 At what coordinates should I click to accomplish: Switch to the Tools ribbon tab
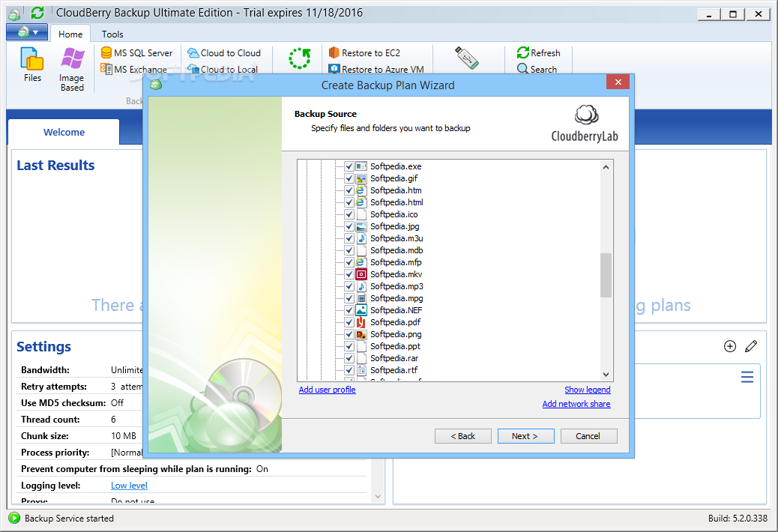[112, 34]
